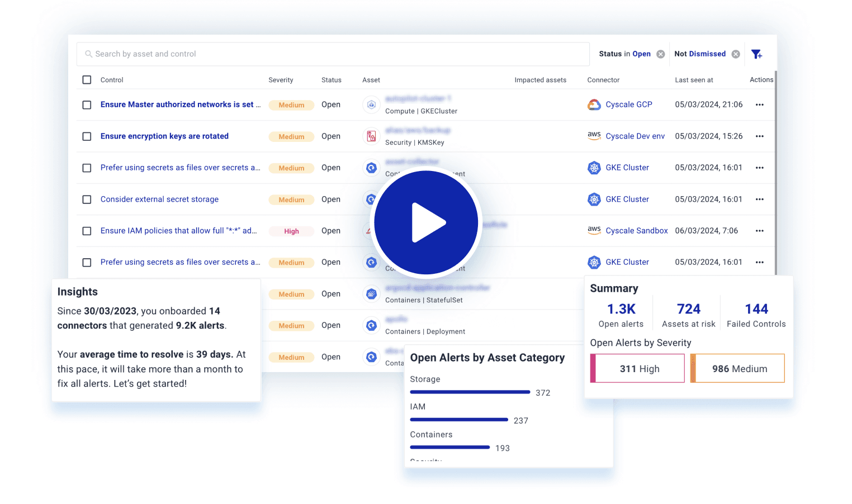Open the Cyscale Sandbox connector link

636,231
